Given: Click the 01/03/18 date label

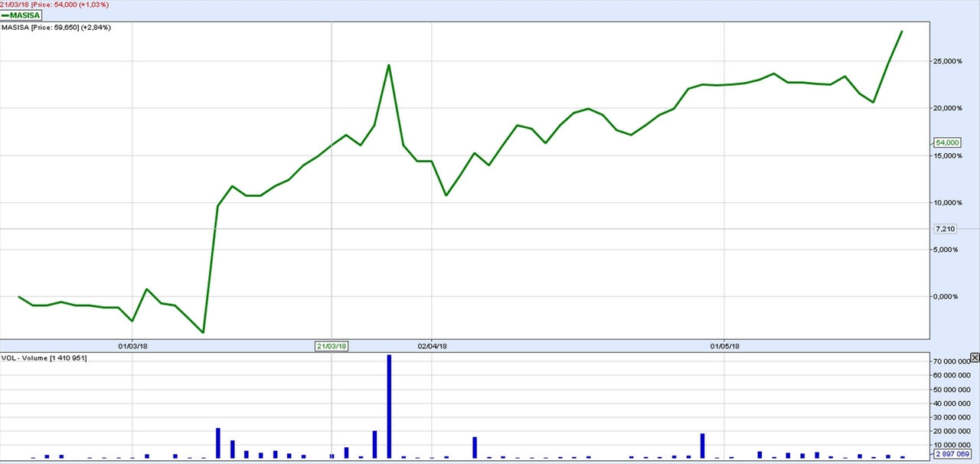Looking at the screenshot, I should (133, 346).
